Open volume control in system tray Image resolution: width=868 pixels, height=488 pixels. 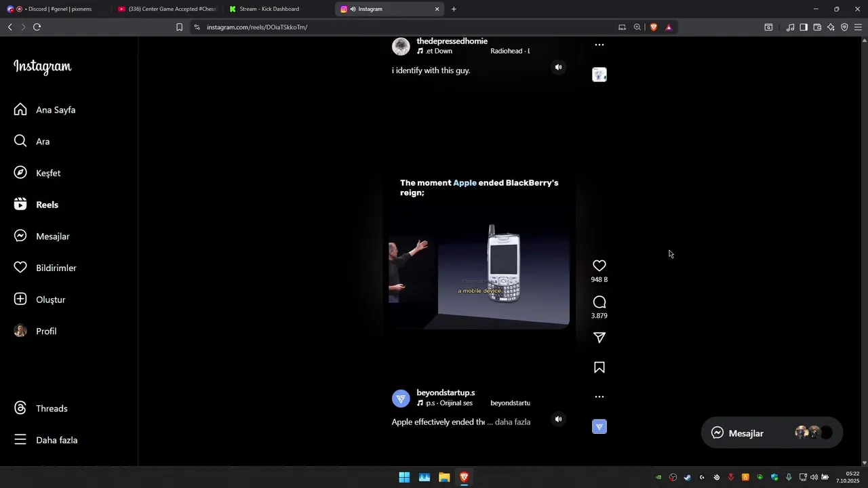tap(814, 477)
